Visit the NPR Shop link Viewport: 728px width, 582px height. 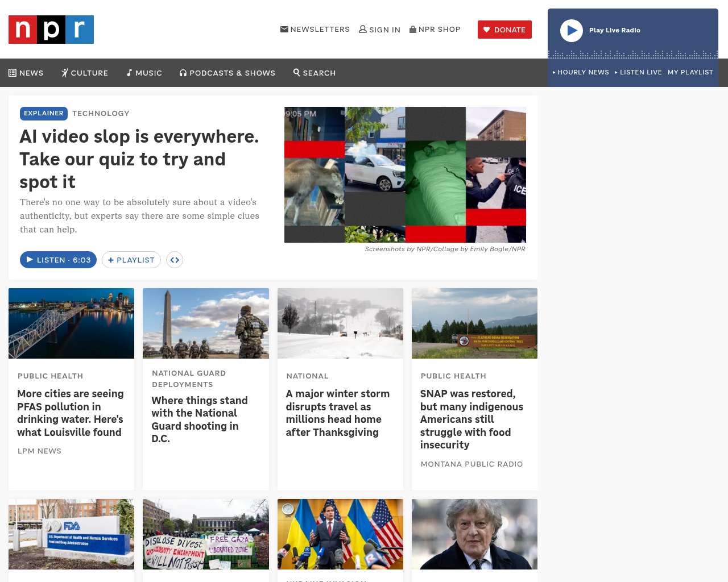pos(435,30)
